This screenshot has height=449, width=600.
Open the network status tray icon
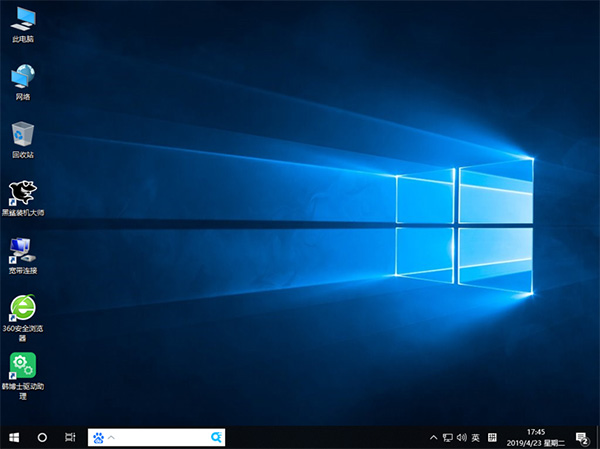point(447,437)
